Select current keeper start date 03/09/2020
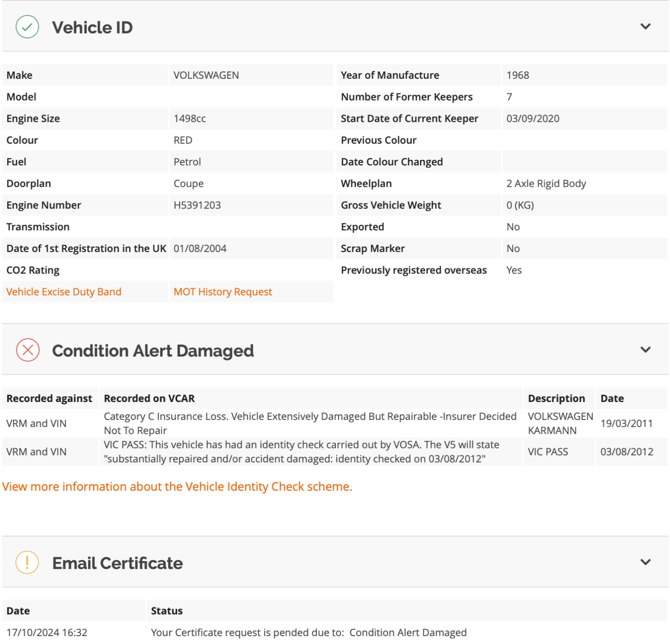Image resolution: width=670 pixels, height=644 pixels. click(533, 118)
